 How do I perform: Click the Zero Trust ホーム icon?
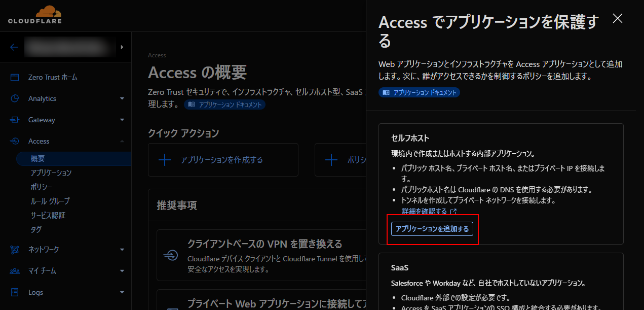15,77
